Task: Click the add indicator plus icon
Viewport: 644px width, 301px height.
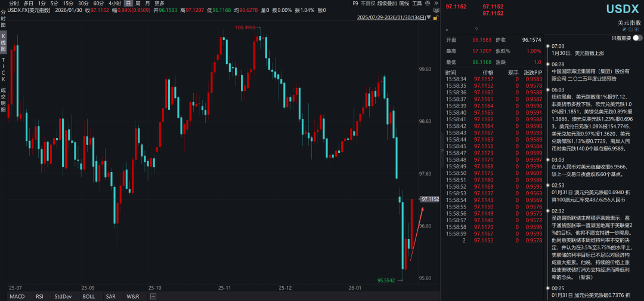Action: point(153,296)
